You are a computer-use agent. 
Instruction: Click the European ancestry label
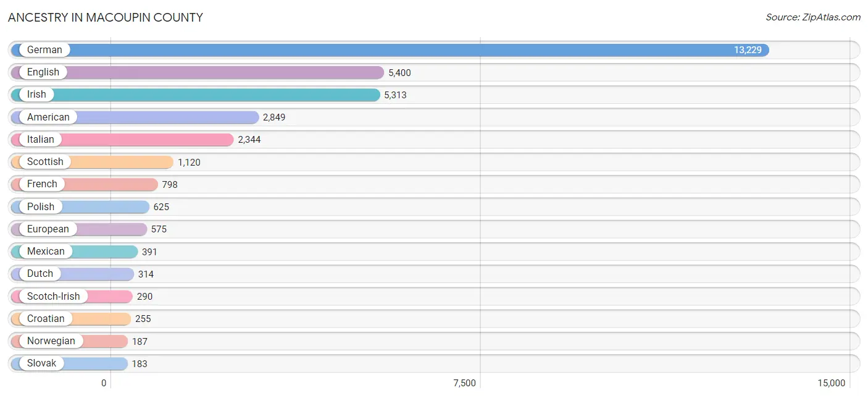click(48, 229)
